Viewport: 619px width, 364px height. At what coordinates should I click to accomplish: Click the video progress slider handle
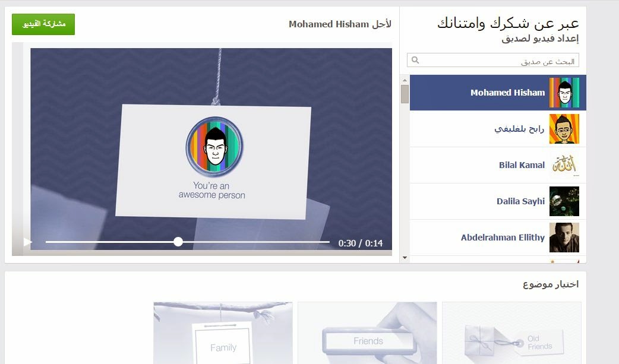click(178, 242)
